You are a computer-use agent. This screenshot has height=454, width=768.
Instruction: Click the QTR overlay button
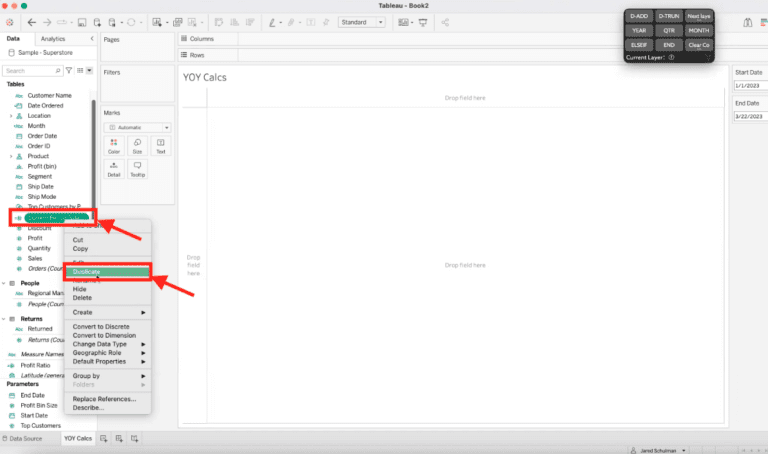pyautogui.click(x=669, y=30)
